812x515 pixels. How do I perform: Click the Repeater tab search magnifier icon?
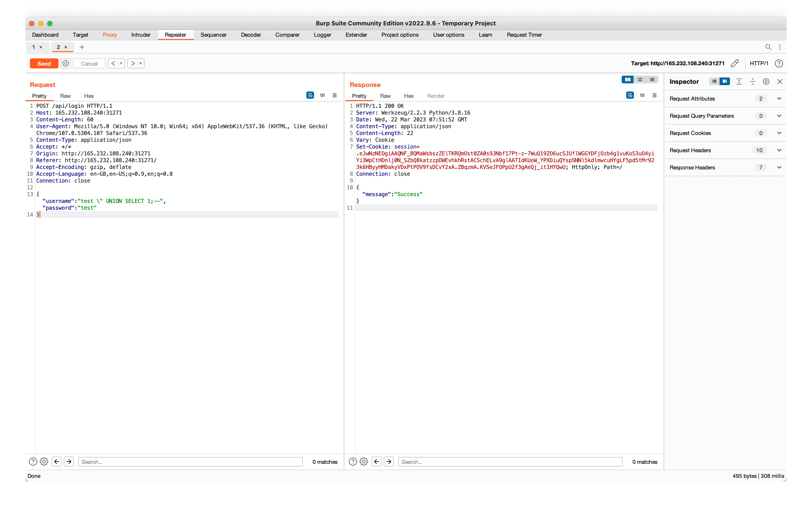pos(768,47)
